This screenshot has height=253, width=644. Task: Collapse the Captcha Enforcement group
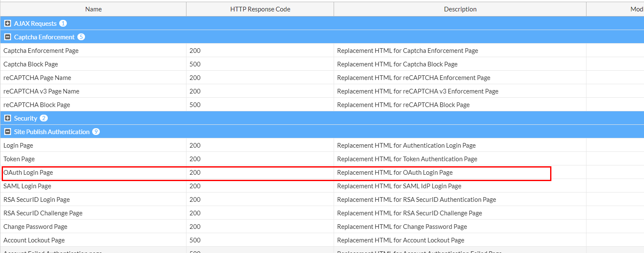click(x=8, y=37)
